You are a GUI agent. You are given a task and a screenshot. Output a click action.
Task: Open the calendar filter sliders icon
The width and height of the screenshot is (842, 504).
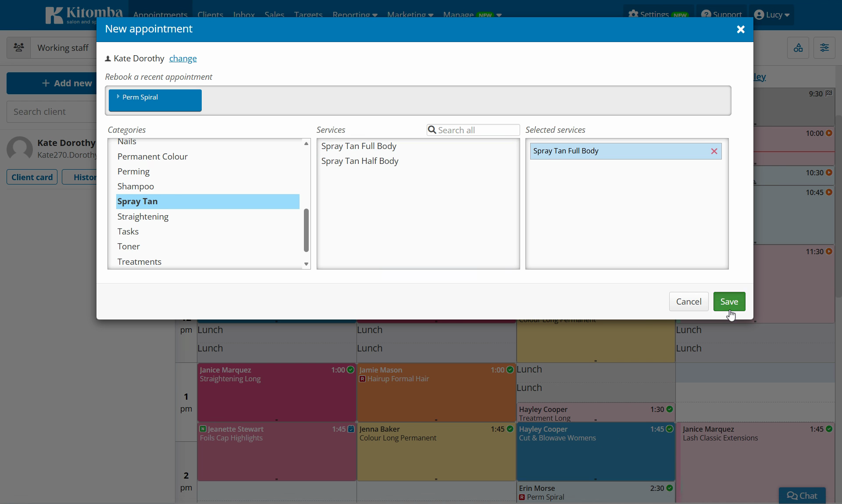[824, 48]
